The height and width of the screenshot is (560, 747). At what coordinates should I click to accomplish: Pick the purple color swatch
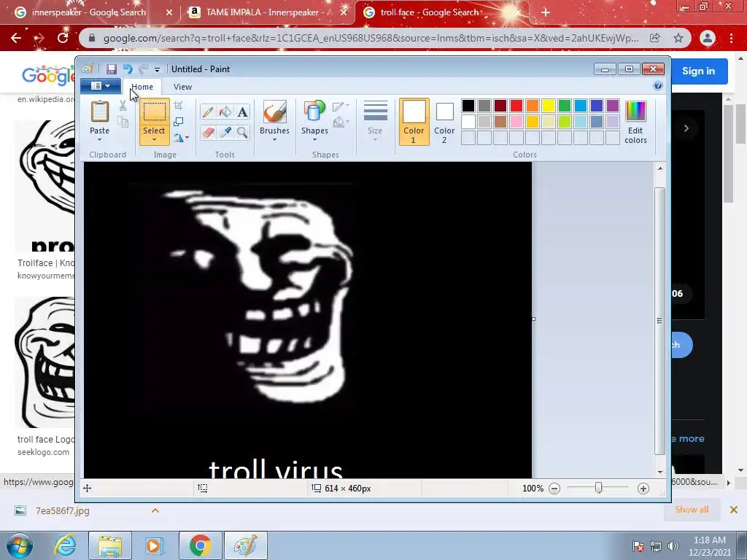coord(613,106)
